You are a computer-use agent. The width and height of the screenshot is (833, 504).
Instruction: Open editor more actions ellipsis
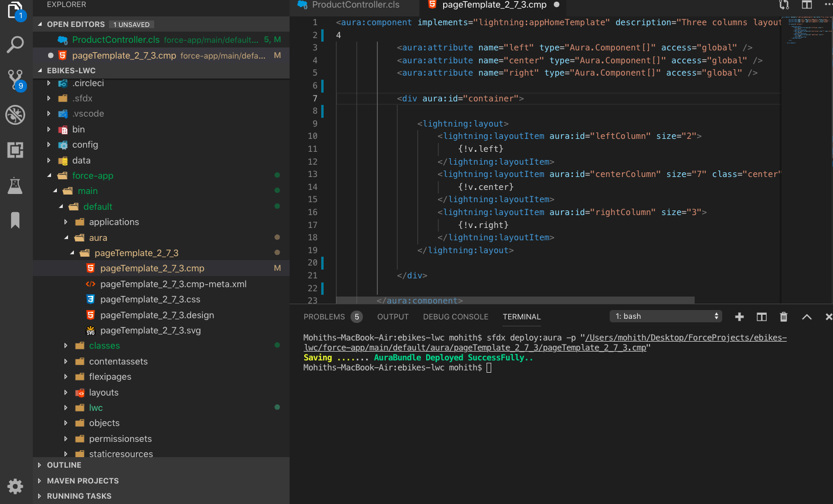(828, 5)
